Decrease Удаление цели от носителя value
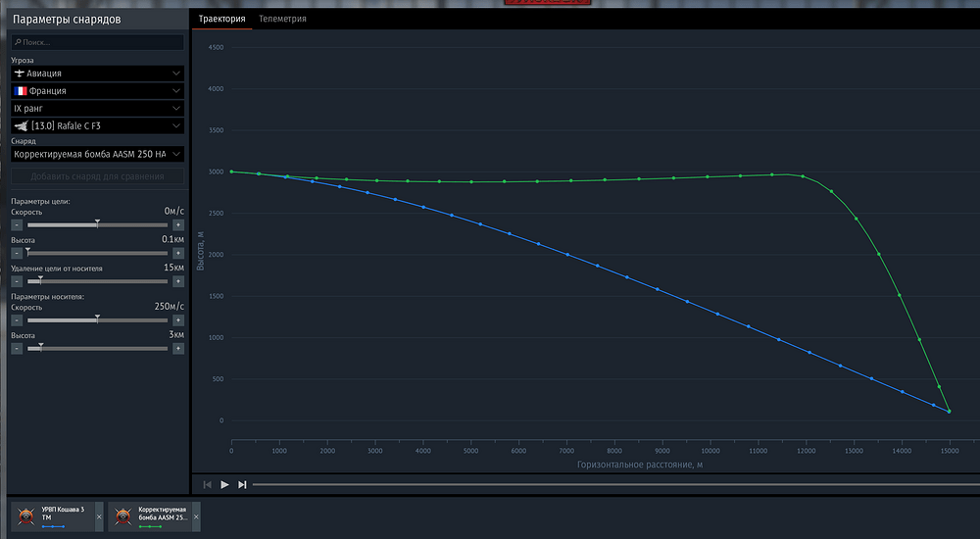This screenshot has height=539, width=980. pos(17,281)
